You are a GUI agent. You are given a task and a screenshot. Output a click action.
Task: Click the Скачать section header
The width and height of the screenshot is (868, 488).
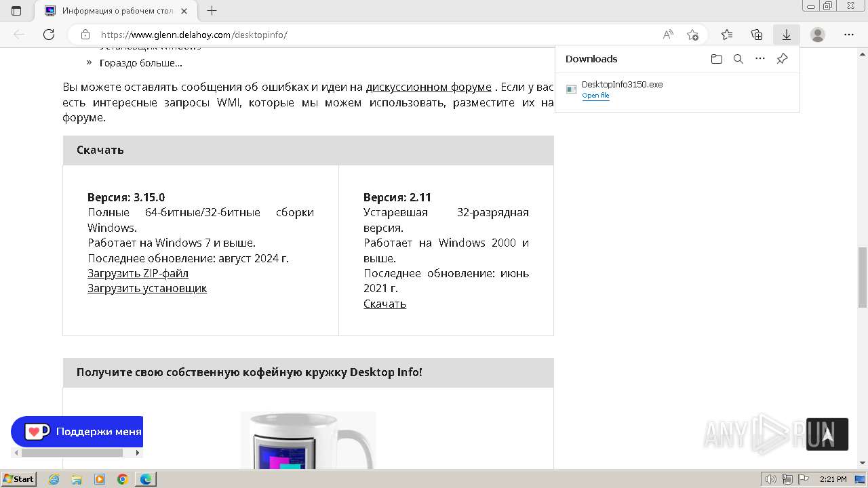(308, 150)
